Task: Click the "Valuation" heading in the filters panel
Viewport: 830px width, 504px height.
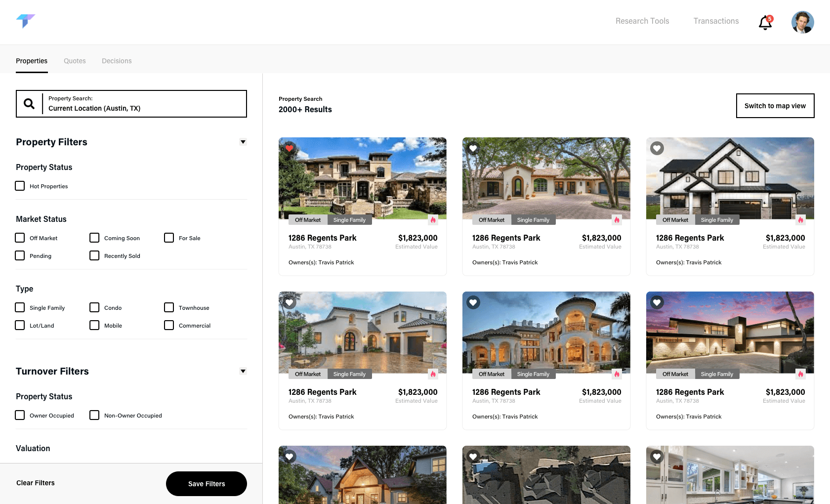Action: 33,448
